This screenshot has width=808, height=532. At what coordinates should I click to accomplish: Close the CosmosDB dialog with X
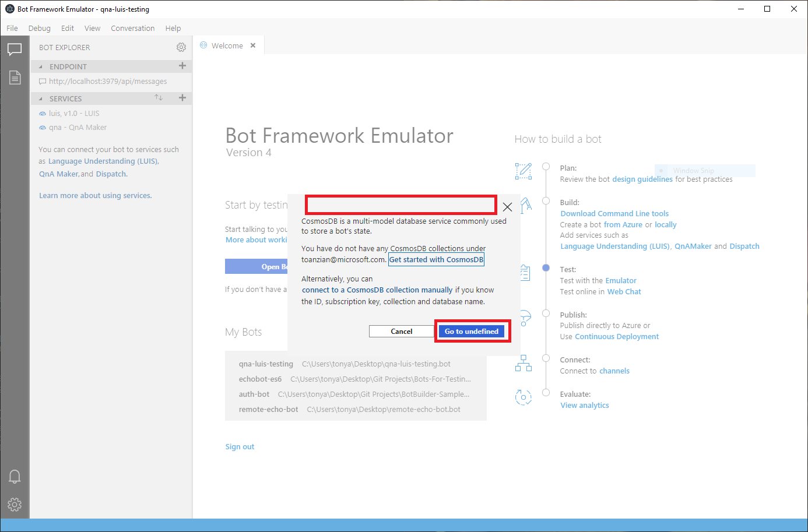[x=507, y=207]
